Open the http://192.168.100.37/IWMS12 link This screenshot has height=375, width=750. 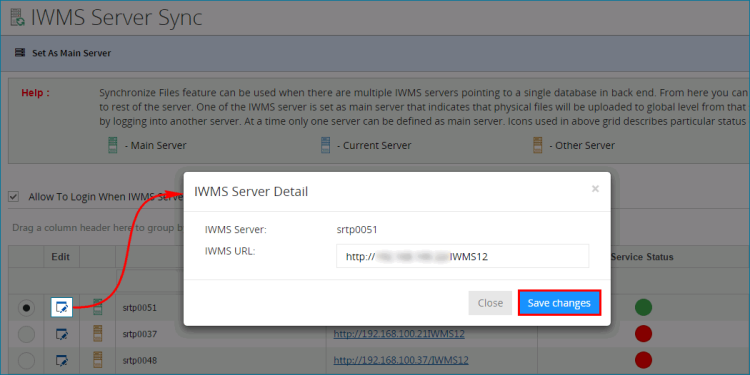[x=401, y=360]
